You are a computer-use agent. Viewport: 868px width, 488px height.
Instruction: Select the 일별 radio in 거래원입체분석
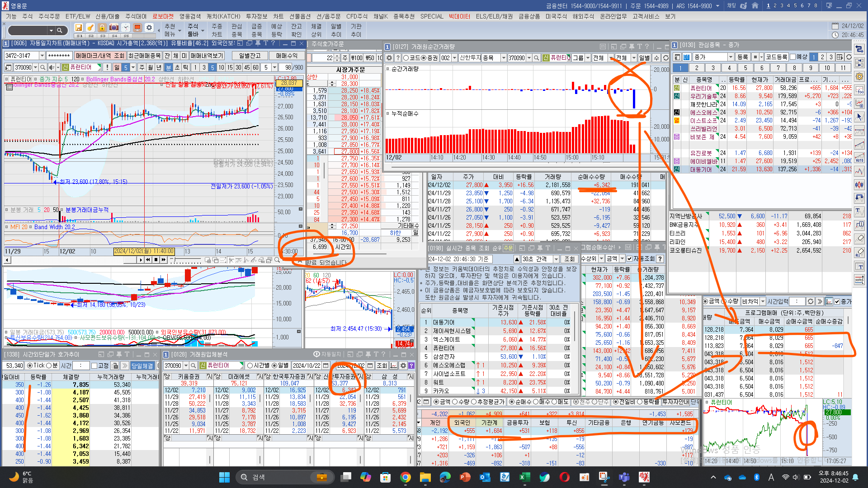274,366
